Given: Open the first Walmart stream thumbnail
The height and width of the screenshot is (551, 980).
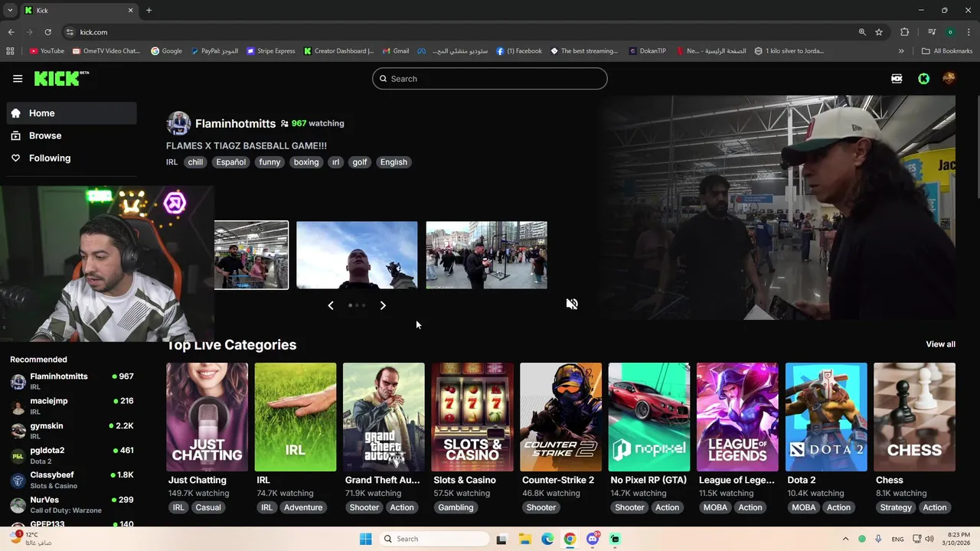Looking at the screenshot, I should 251,255.
